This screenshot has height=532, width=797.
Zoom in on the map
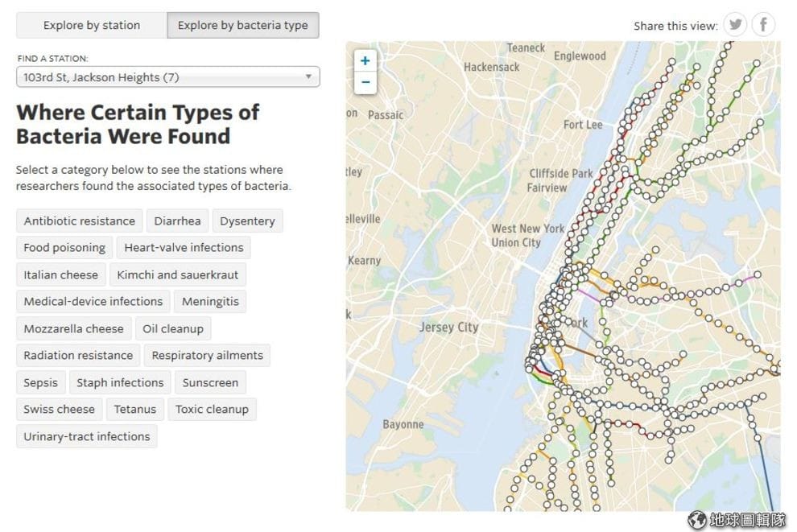[x=365, y=61]
